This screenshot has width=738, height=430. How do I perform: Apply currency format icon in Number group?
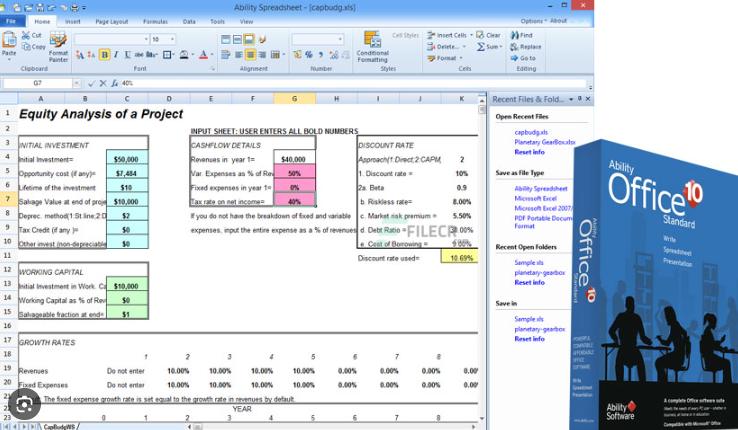click(297, 55)
